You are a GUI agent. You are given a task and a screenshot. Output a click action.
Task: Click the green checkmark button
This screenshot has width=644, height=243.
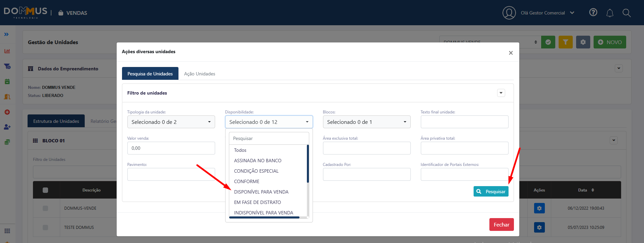[548, 42]
